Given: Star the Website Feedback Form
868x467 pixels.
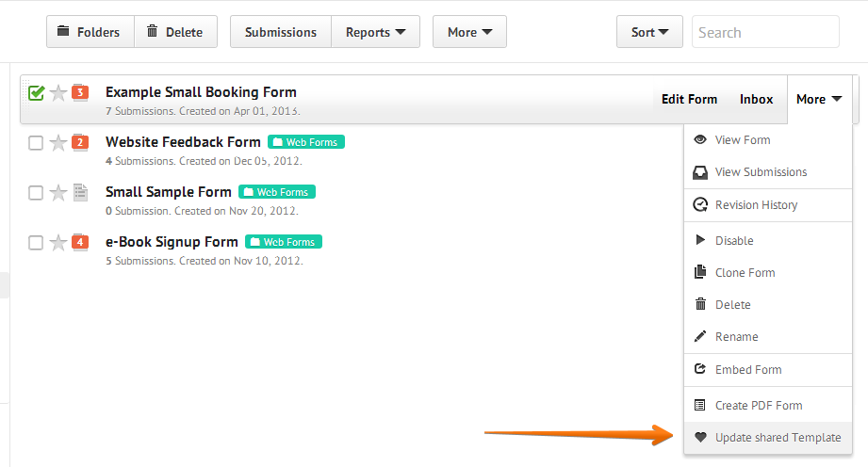Looking at the screenshot, I should coord(58,143).
